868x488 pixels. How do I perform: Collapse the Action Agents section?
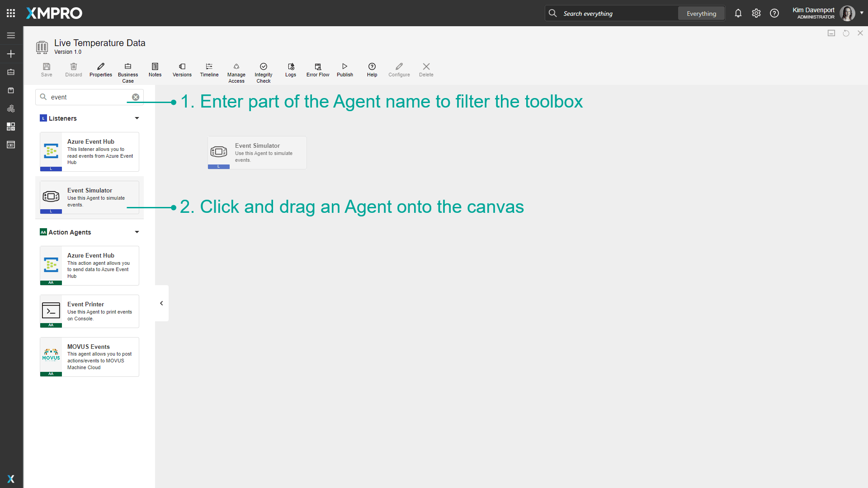(x=137, y=232)
